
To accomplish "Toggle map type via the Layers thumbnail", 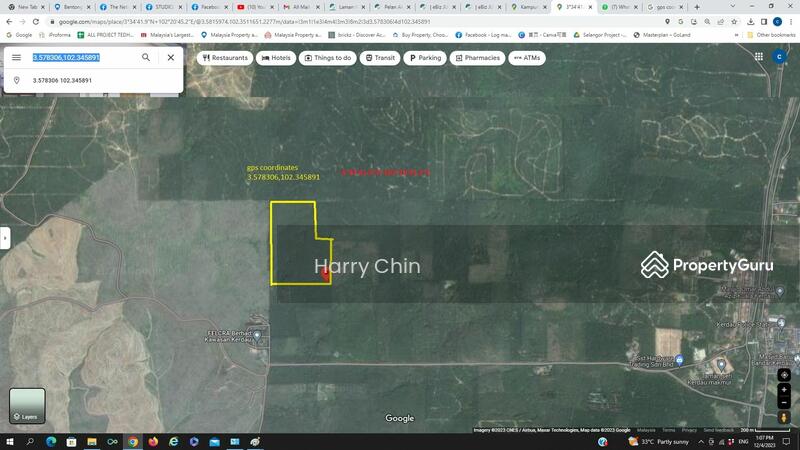I will coord(27,405).
